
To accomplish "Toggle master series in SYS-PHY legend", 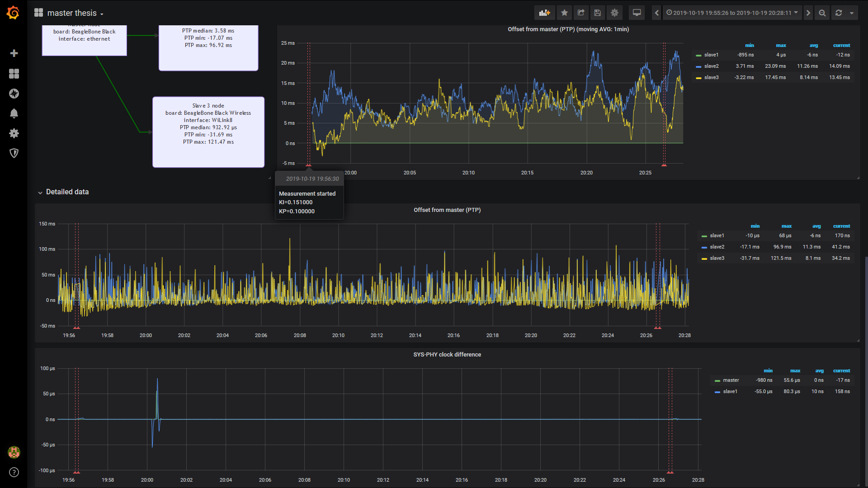I will (731, 380).
